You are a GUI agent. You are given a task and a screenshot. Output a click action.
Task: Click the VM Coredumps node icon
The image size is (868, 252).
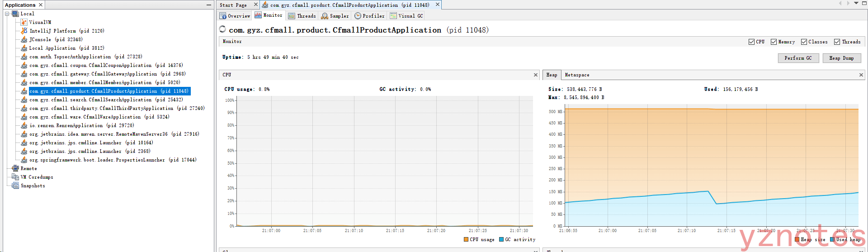click(15, 177)
